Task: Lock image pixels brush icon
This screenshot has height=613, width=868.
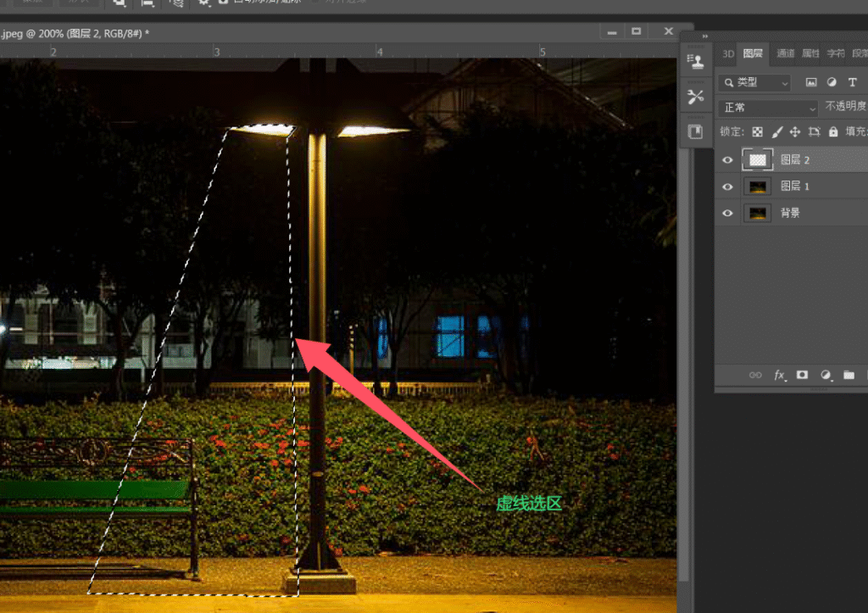Action: point(776,131)
